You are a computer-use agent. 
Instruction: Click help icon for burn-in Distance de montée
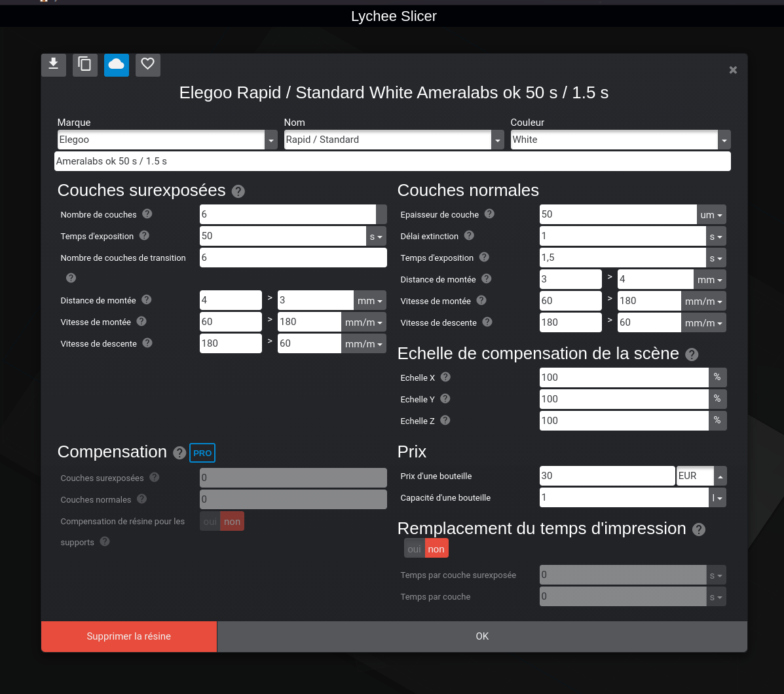147,299
